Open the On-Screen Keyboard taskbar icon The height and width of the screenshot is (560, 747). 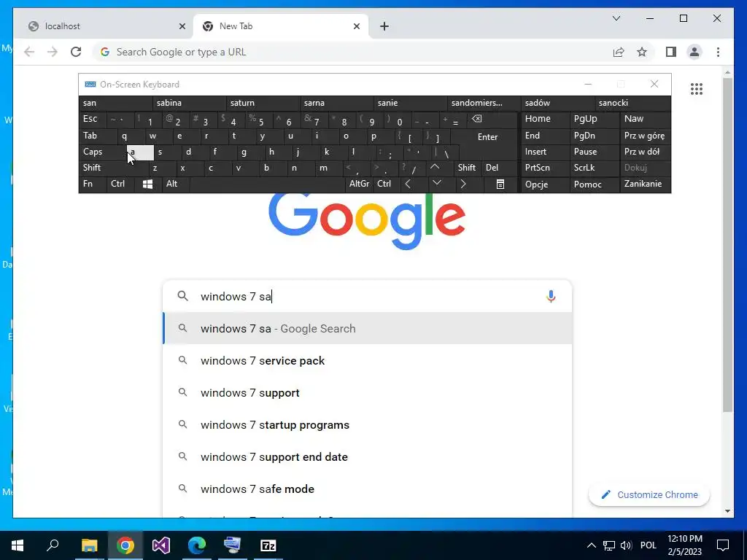[x=233, y=545]
